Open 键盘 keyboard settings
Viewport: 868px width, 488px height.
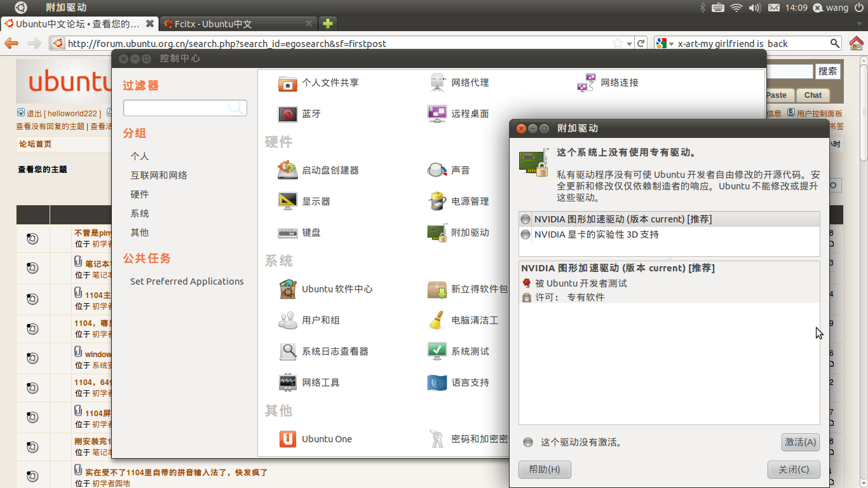click(x=299, y=233)
